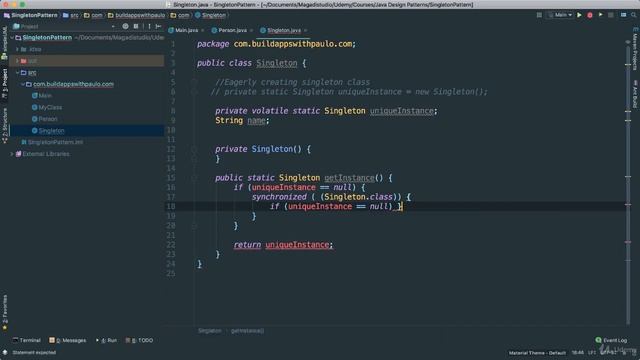Expand External Libraries node

pyautogui.click(x=12, y=154)
